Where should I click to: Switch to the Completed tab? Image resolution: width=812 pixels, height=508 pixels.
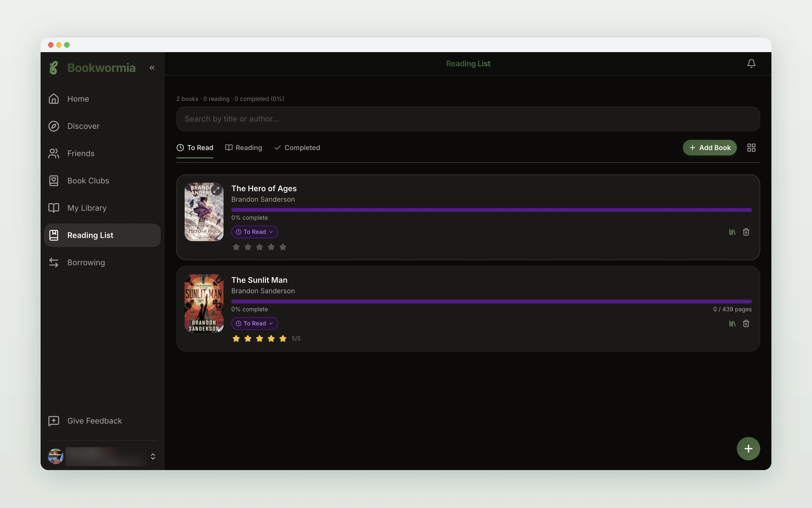(x=297, y=148)
